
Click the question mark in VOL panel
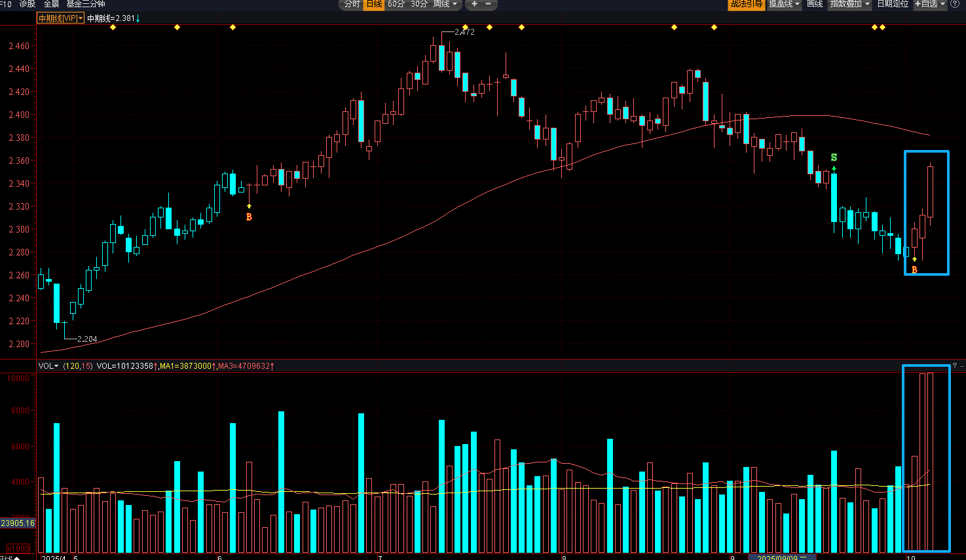coord(955,365)
